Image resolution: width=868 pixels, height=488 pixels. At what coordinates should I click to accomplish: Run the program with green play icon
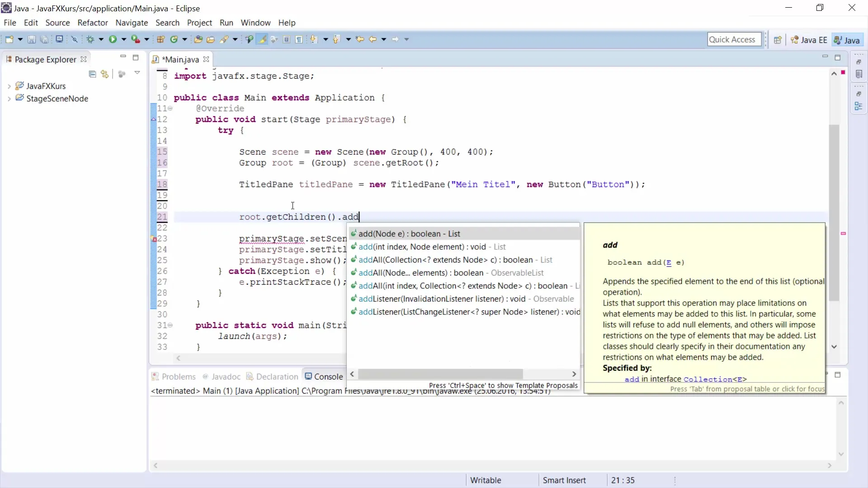(x=113, y=39)
